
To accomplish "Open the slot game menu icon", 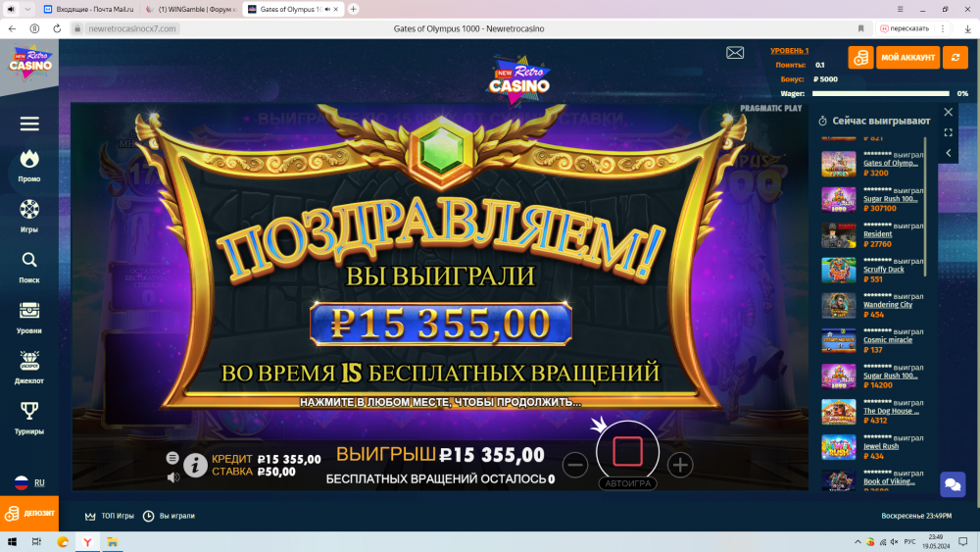I will 172,458.
